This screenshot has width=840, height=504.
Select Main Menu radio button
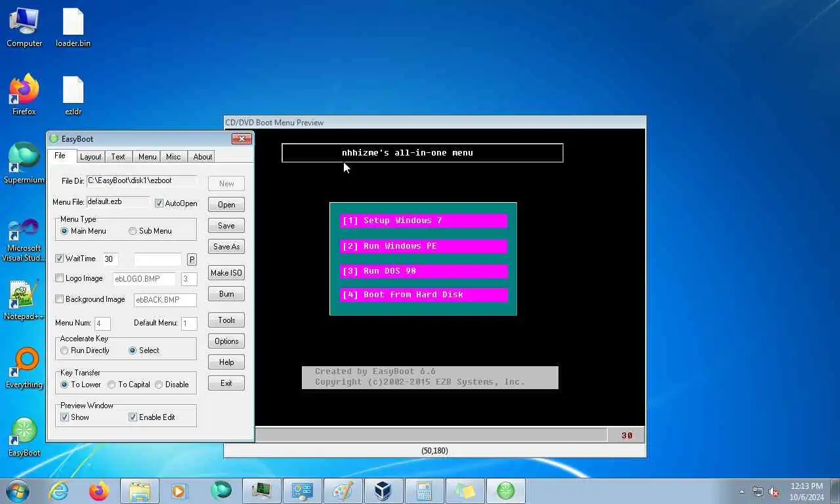(x=64, y=231)
